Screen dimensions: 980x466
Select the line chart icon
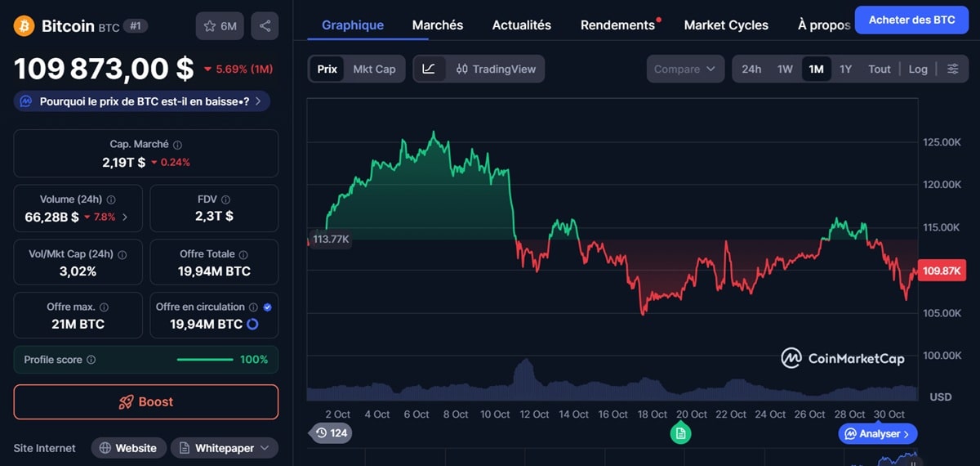[430, 69]
